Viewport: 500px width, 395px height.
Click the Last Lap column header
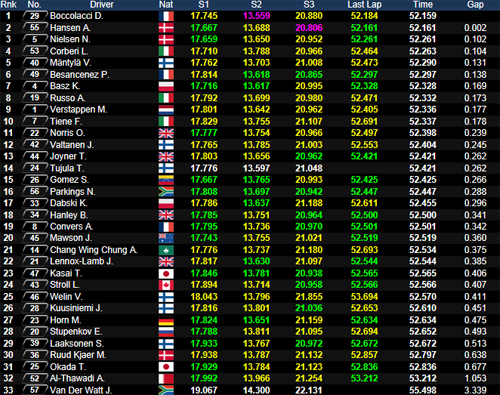point(364,5)
